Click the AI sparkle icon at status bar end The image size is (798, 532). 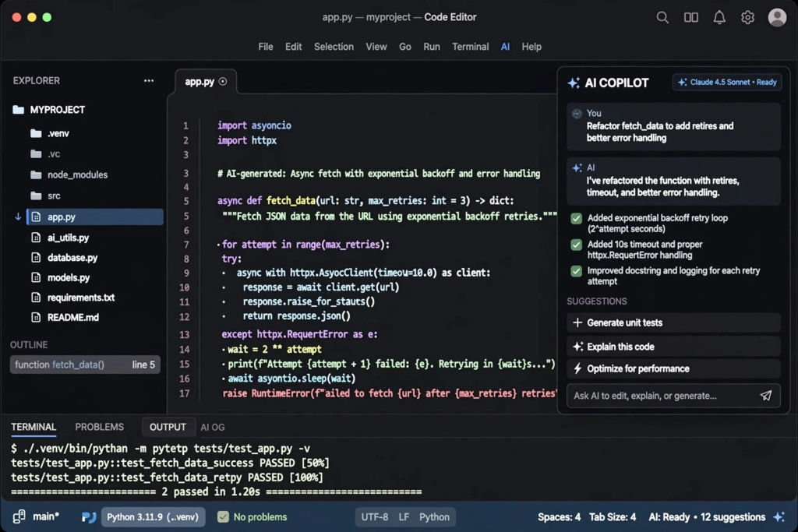point(779,516)
